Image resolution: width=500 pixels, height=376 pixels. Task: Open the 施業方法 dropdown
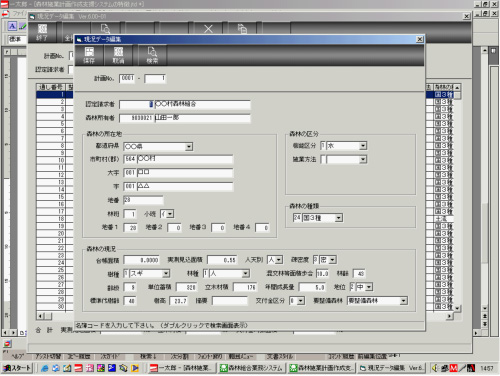coord(363,160)
